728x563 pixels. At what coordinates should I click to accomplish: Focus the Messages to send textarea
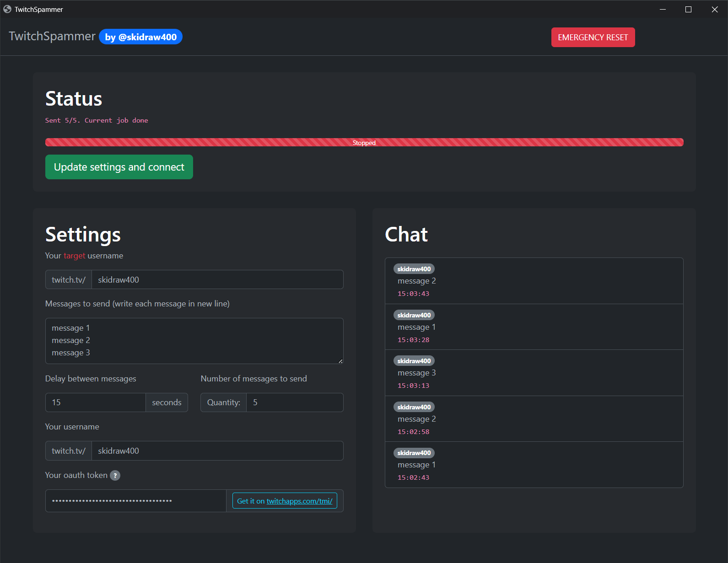(x=194, y=341)
